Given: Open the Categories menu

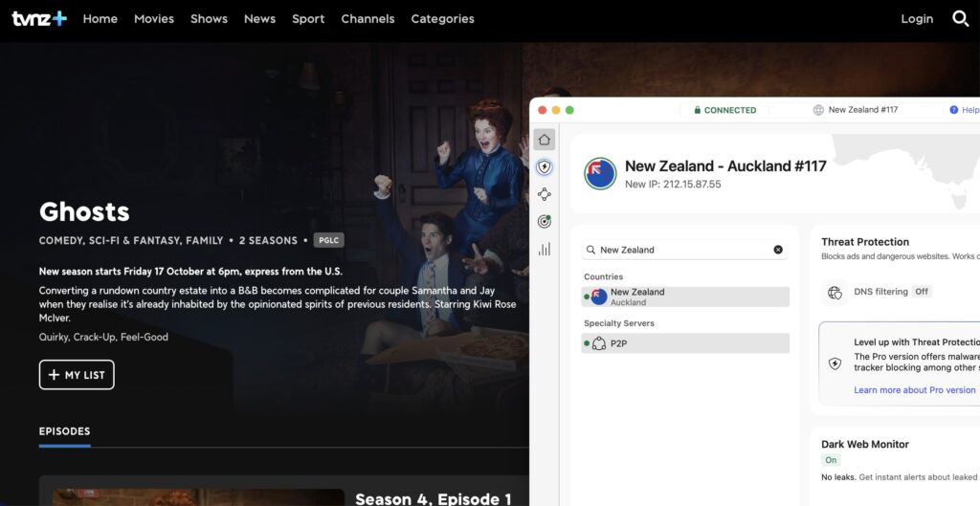Looking at the screenshot, I should coord(442,18).
